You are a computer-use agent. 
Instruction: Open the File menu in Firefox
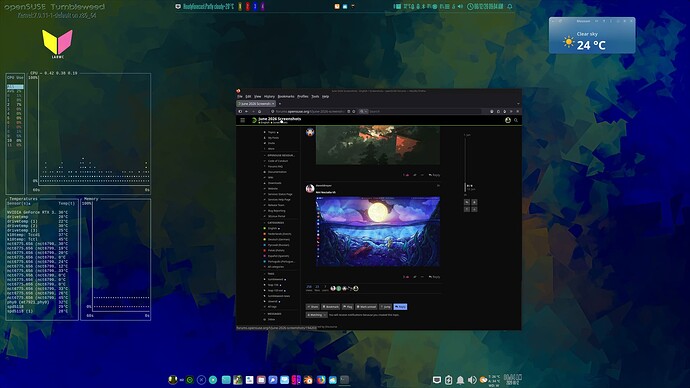[240, 96]
